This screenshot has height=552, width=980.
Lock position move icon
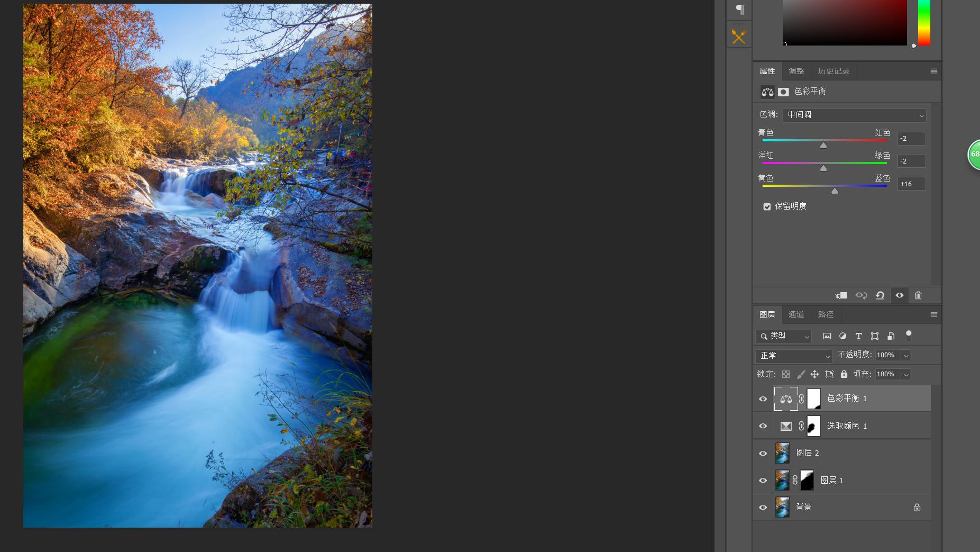pos(815,374)
